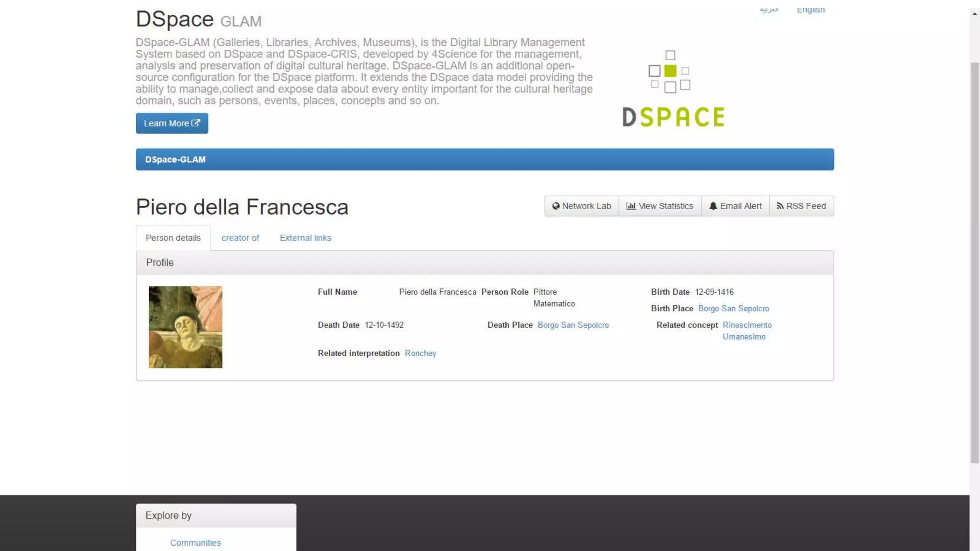The image size is (980, 551).
Task: Open the Borgo San Sepolcro death place link
Action: point(573,325)
